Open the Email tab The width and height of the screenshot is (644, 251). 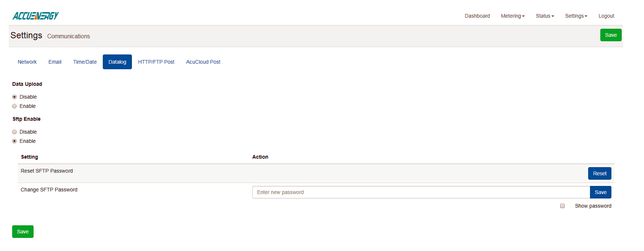click(55, 62)
